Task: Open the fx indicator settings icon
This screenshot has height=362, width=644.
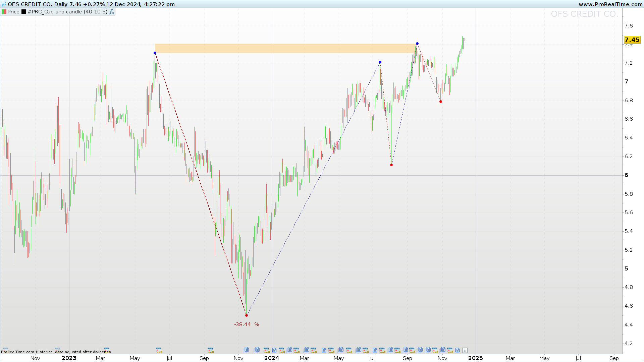Action: [112, 12]
